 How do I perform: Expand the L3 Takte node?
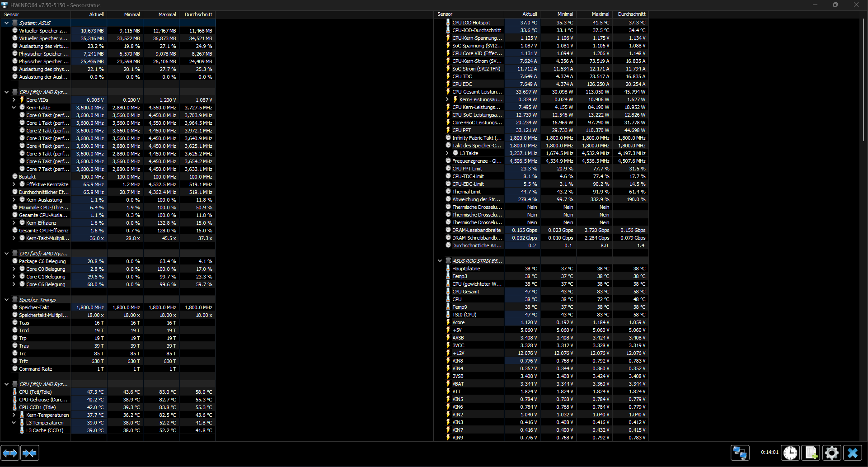tap(447, 153)
